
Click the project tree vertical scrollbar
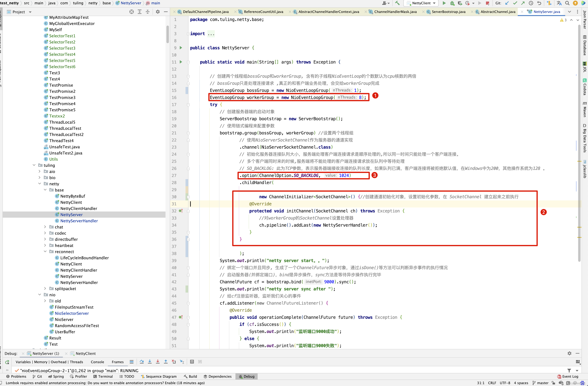[x=167, y=35]
